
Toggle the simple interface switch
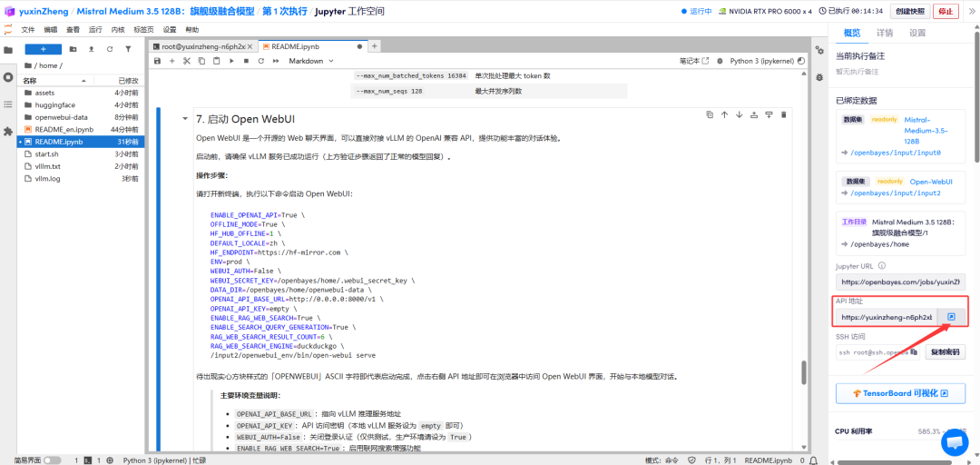(x=52, y=460)
